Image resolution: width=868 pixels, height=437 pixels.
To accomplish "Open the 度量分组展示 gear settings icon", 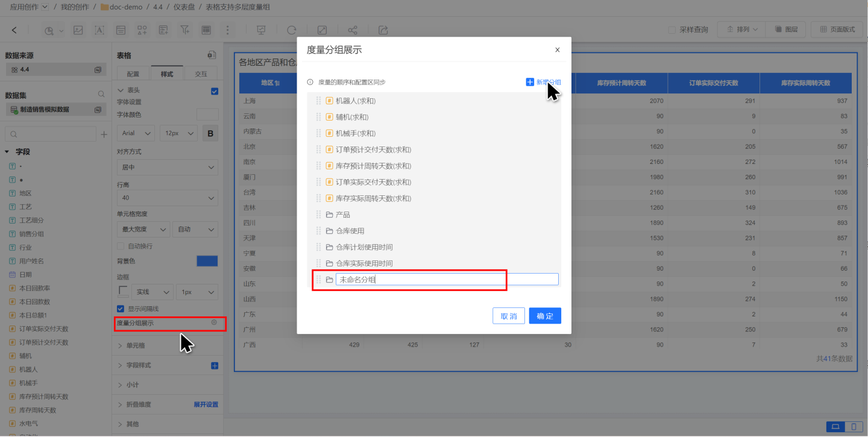I will 214,323.
